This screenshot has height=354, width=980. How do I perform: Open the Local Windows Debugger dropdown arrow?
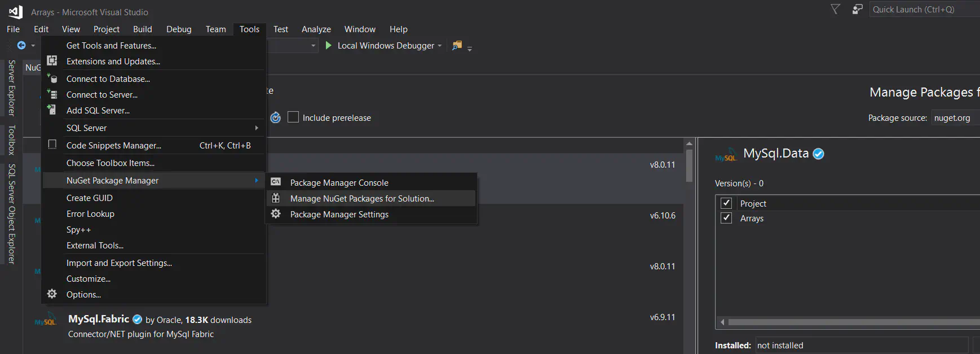tap(440, 46)
